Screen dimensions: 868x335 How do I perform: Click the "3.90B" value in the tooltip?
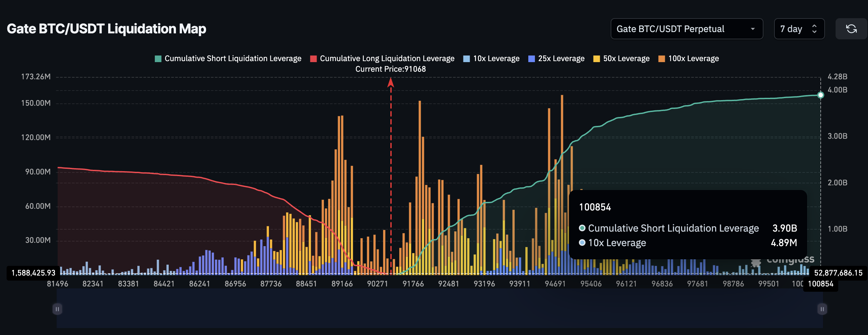point(784,228)
